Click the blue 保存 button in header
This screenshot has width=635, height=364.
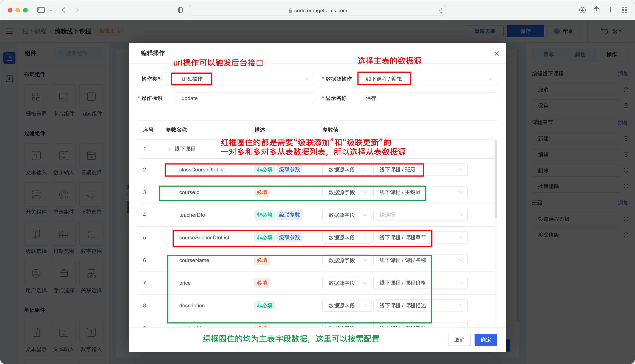[x=525, y=31]
